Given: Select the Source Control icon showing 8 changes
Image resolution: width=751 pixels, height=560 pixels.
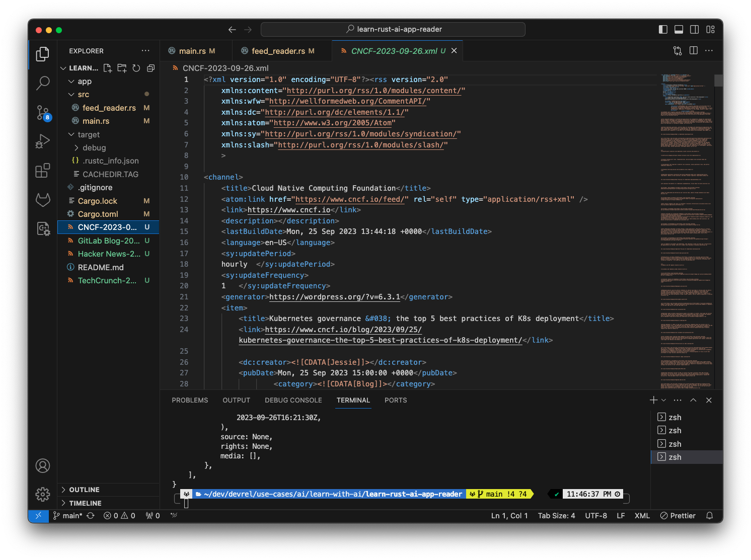Looking at the screenshot, I should 42,113.
